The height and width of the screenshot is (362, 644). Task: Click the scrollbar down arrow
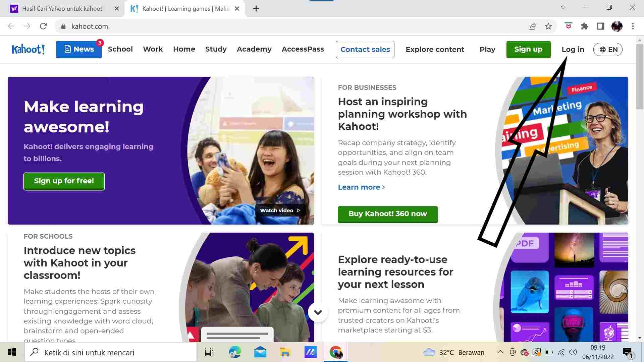click(x=640, y=338)
